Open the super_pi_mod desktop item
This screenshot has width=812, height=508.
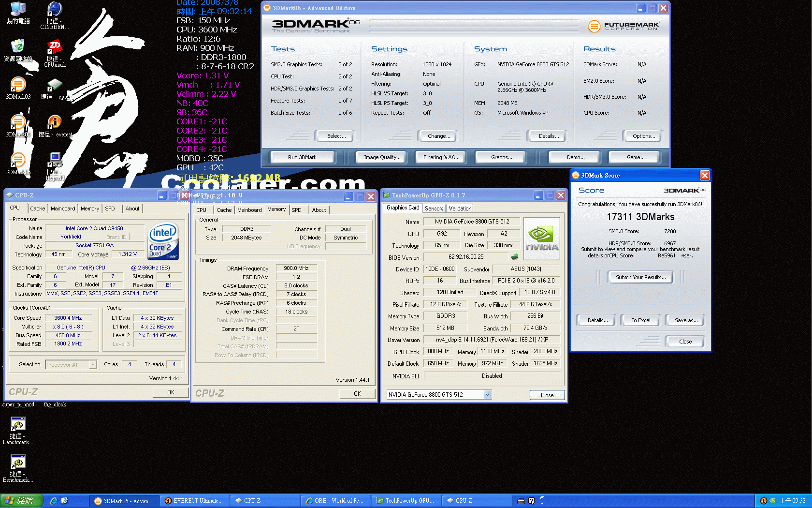pos(18,404)
